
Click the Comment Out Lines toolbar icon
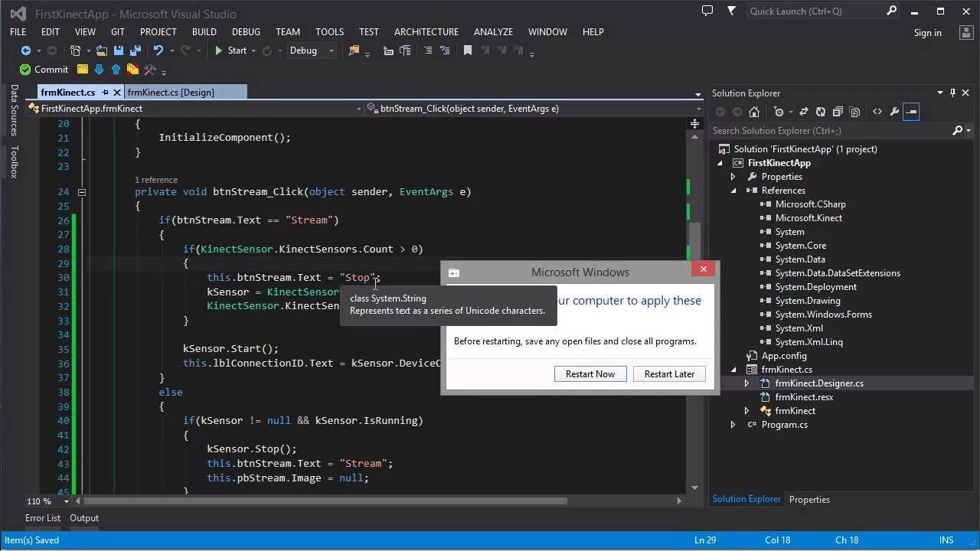tap(428, 51)
